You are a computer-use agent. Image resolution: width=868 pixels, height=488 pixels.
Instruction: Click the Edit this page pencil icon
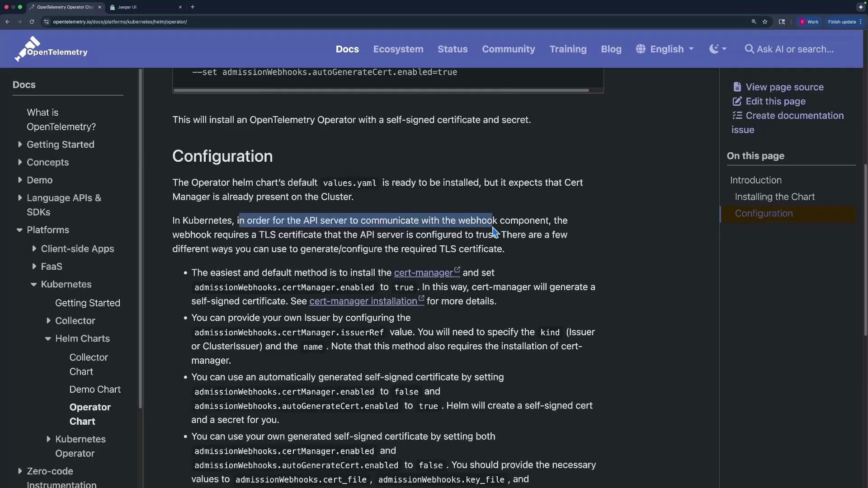pos(737,101)
